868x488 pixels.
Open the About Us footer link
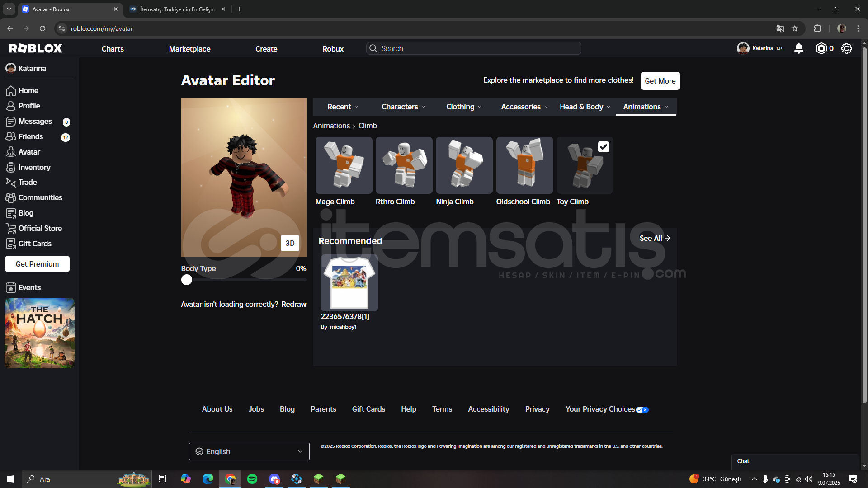click(x=217, y=409)
